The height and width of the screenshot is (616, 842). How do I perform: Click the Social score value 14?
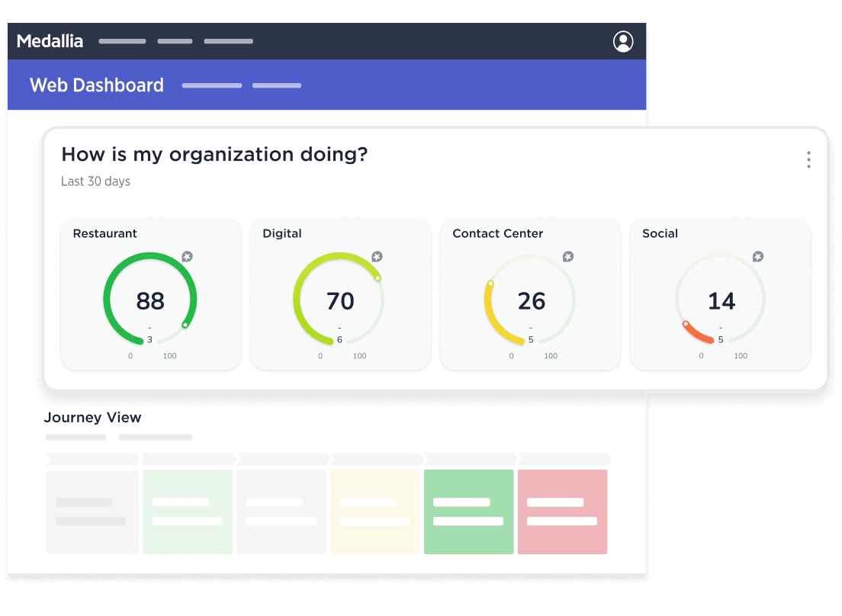[721, 301]
